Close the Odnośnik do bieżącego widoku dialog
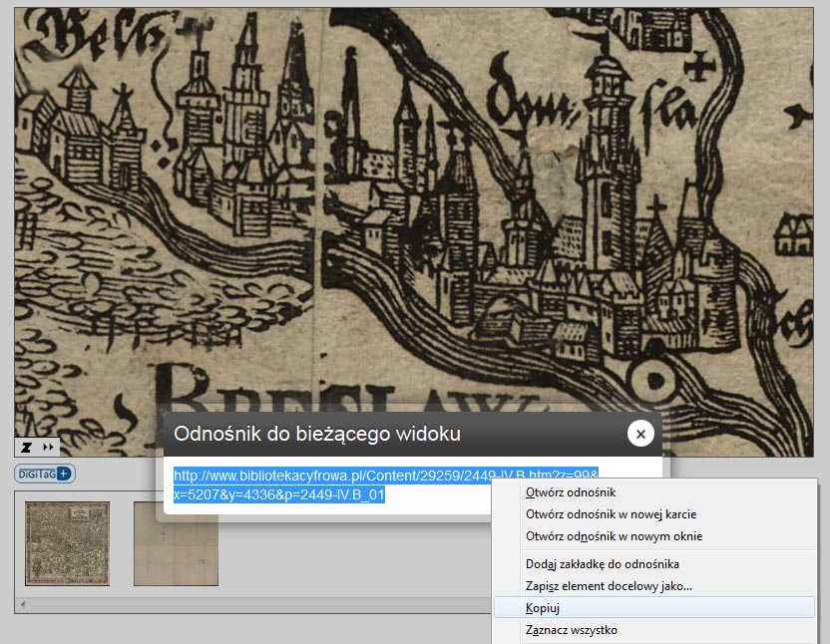The width and height of the screenshot is (830, 644). (x=640, y=434)
